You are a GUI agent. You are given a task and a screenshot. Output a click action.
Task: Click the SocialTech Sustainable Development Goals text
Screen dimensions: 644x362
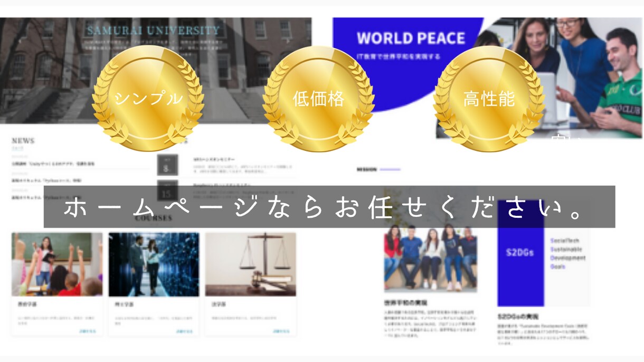click(x=567, y=253)
